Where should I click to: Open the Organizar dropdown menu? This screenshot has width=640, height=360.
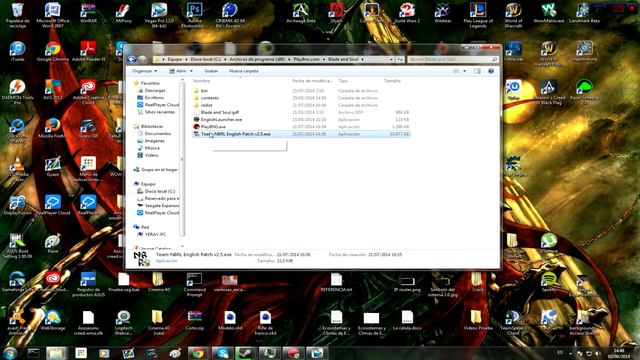[144, 71]
